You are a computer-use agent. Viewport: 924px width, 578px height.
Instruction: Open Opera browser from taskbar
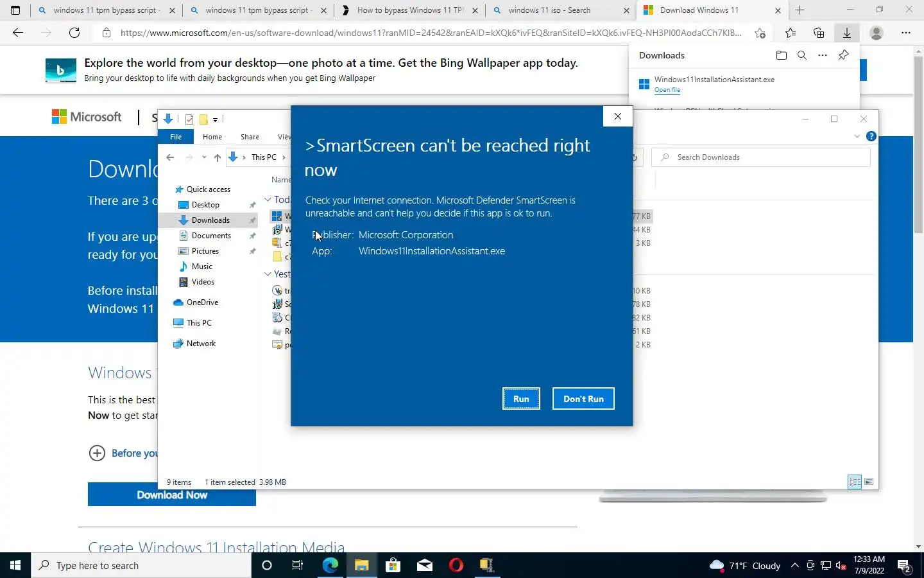point(456,565)
